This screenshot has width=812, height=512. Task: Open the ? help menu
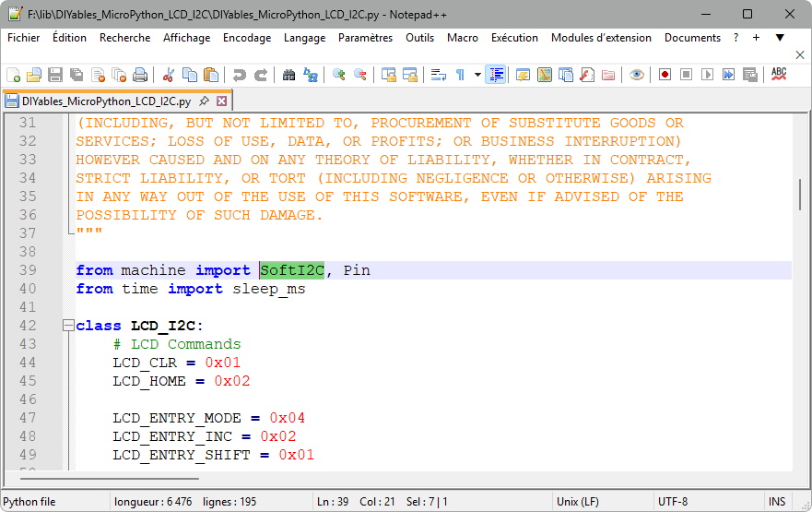[736, 38]
